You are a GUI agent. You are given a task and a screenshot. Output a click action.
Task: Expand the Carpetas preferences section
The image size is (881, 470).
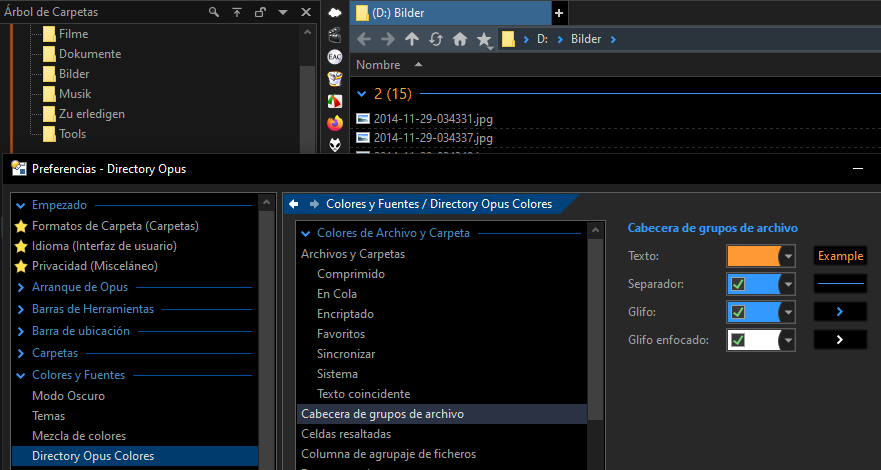pos(21,353)
